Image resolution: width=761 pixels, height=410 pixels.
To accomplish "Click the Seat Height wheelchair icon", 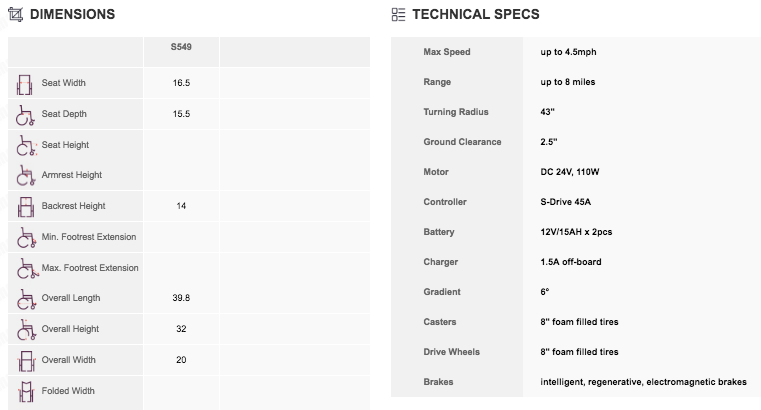I will (26, 146).
